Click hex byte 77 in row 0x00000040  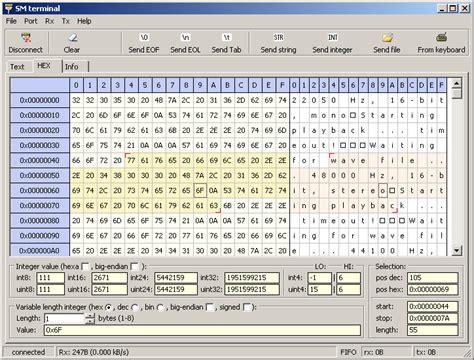[131, 160]
